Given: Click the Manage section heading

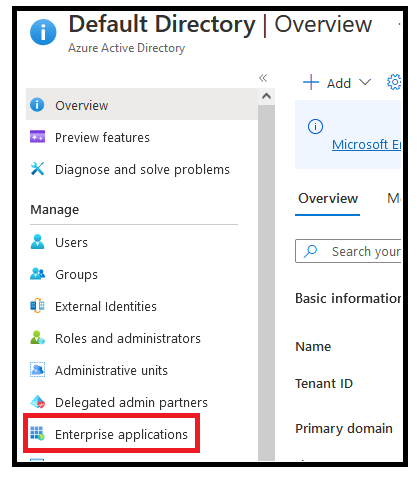Looking at the screenshot, I should tap(55, 210).
